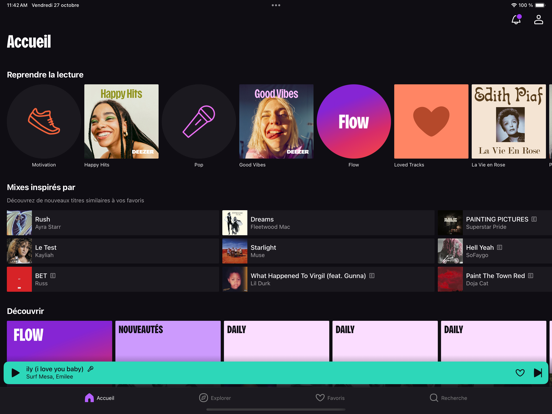This screenshot has height=414, width=552.
Task: Tap the Rush album artwork
Action: point(19,223)
